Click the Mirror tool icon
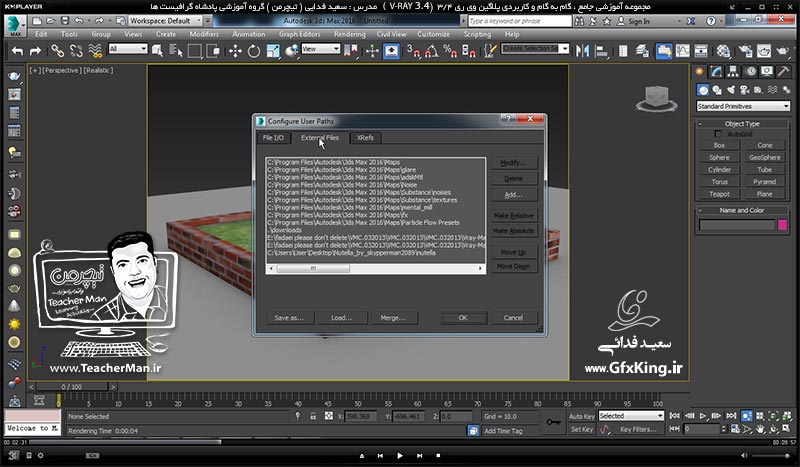This screenshot has width=800, height=467. coord(582,51)
